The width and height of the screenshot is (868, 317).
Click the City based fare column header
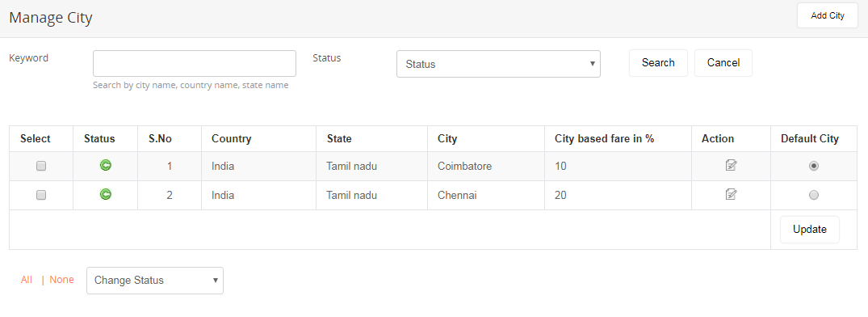click(605, 138)
